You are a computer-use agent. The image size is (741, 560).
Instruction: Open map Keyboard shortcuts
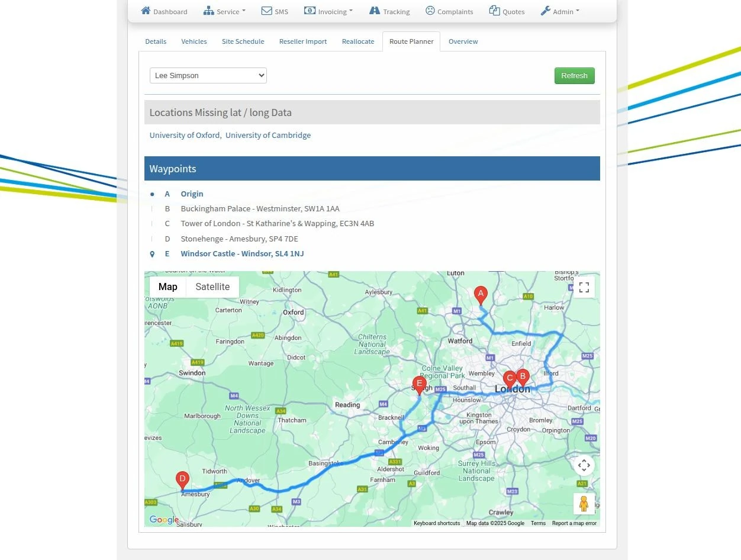pos(437,523)
